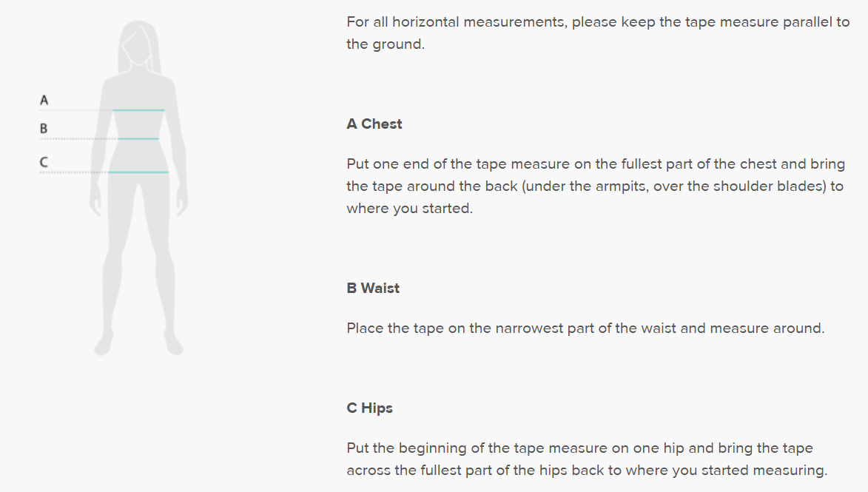
Task: Click the horizontal measurements intro text
Action: click(x=598, y=33)
